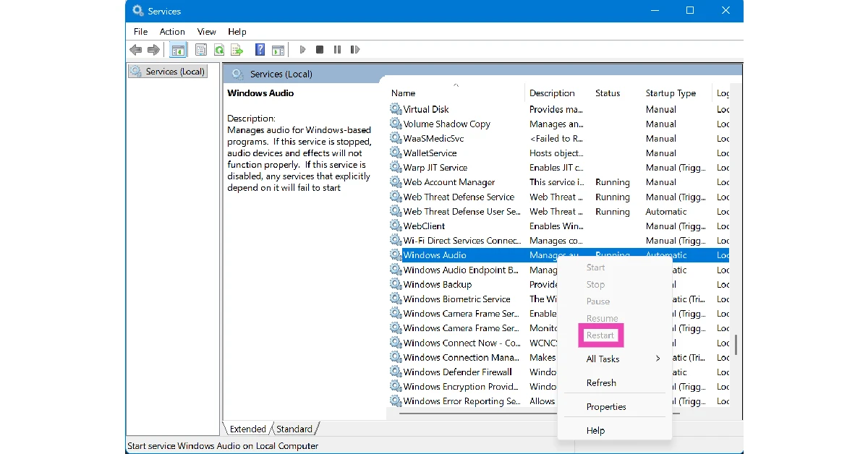Screen dimensions: 868x454
Task: Open the Properties toolbar icon
Action: coord(201,49)
